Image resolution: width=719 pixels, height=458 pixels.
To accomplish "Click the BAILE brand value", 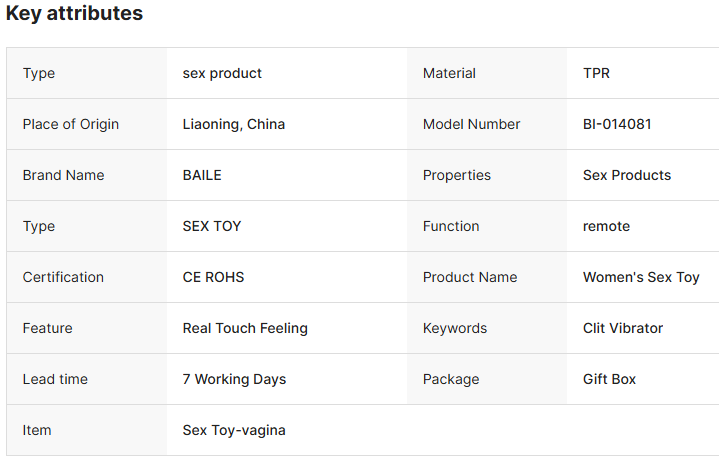I will (202, 175).
